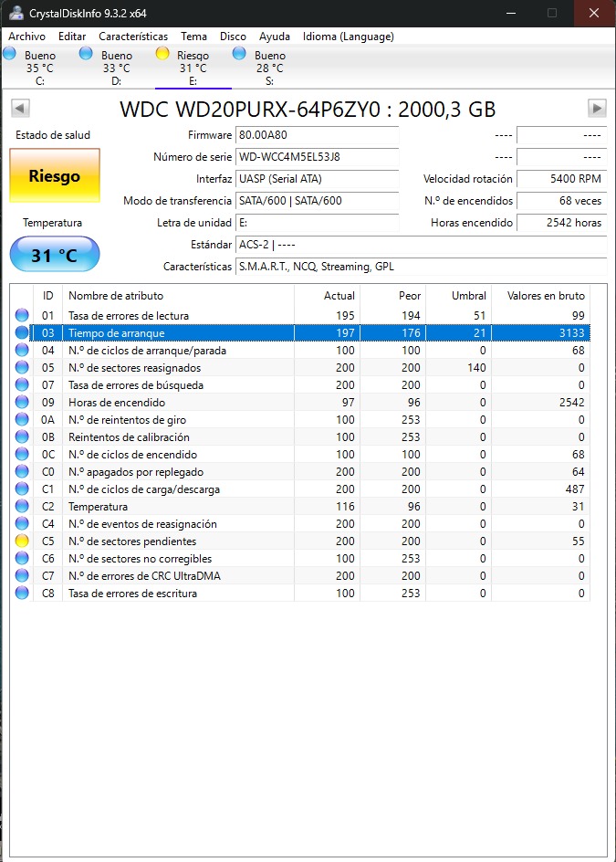Select drive S: status tab
The image size is (616, 862).
(x=270, y=68)
